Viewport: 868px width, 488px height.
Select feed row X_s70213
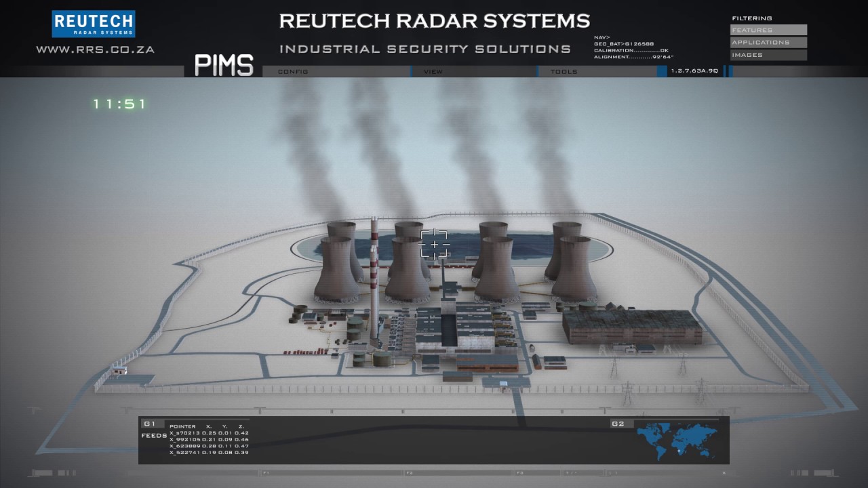(x=209, y=432)
